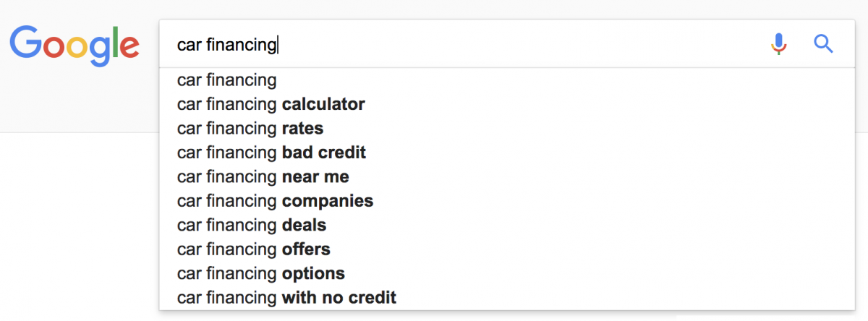Click empty search box space before the microphone

(521, 45)
